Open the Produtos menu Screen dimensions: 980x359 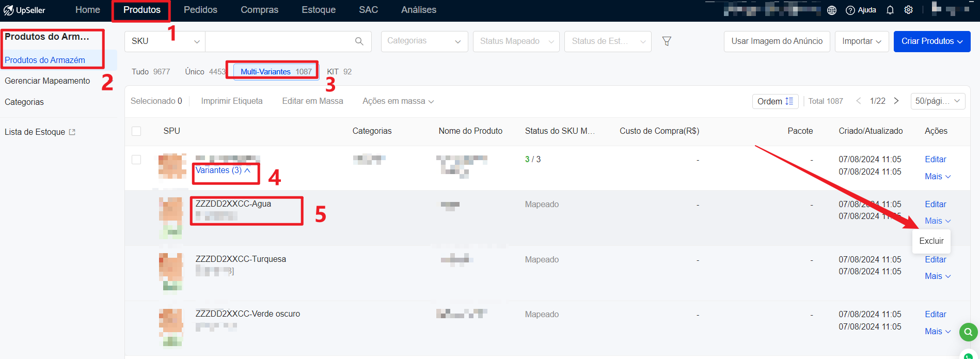click(x=142, y=10)
